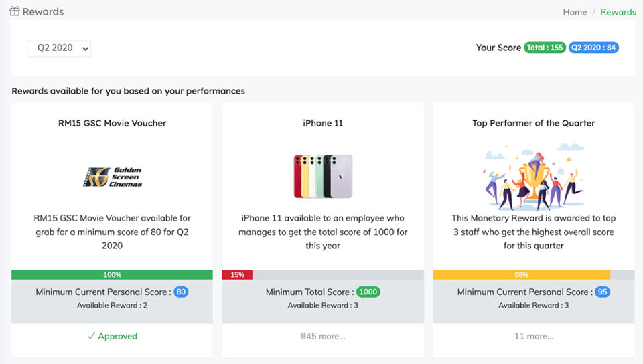Select the Top Performer of the Quarter title

[x=533, y=123]
